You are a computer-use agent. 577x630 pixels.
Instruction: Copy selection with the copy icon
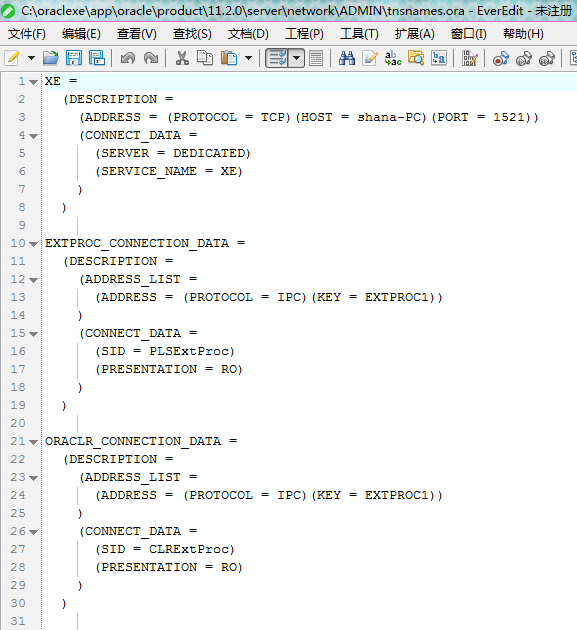pos(205,58)
